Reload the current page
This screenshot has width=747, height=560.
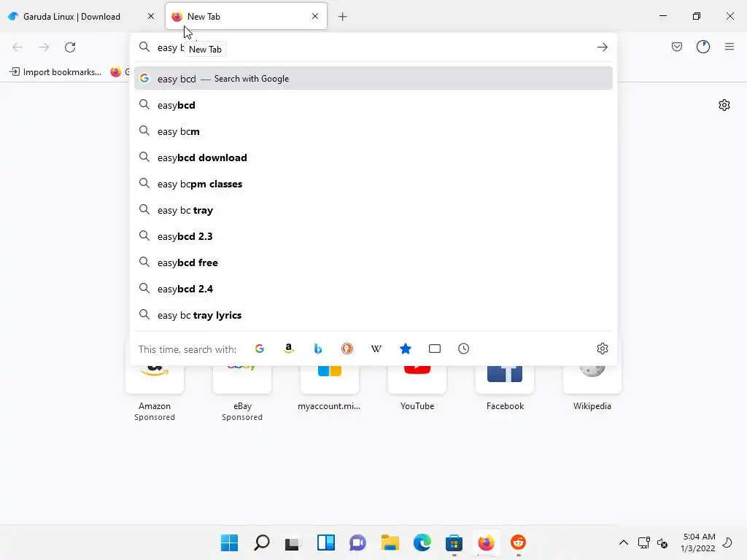[70, 47]
